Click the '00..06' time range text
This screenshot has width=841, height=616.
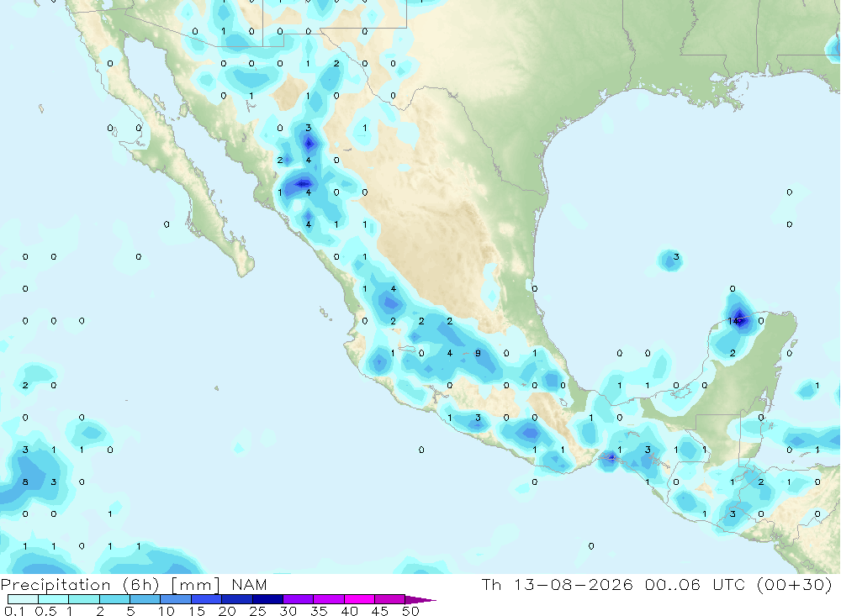673,584
